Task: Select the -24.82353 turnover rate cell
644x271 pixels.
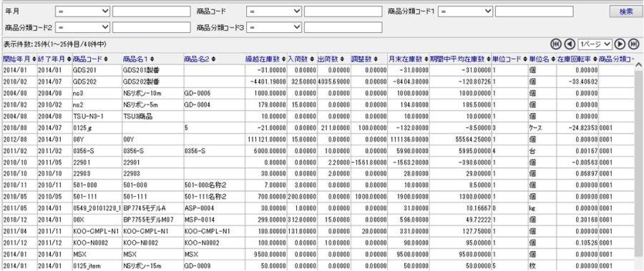Action: pos(577,128)
